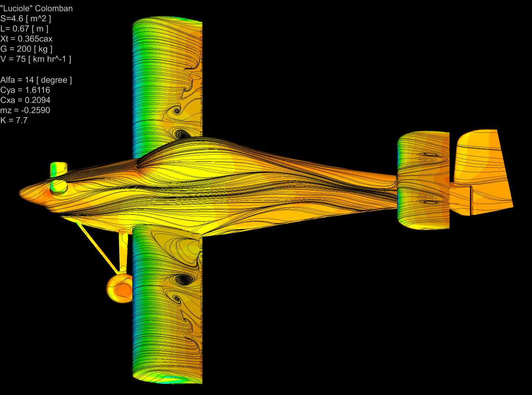Click the G = 200 [kg] mass label
532x395 pixels.
coord(27,49)
